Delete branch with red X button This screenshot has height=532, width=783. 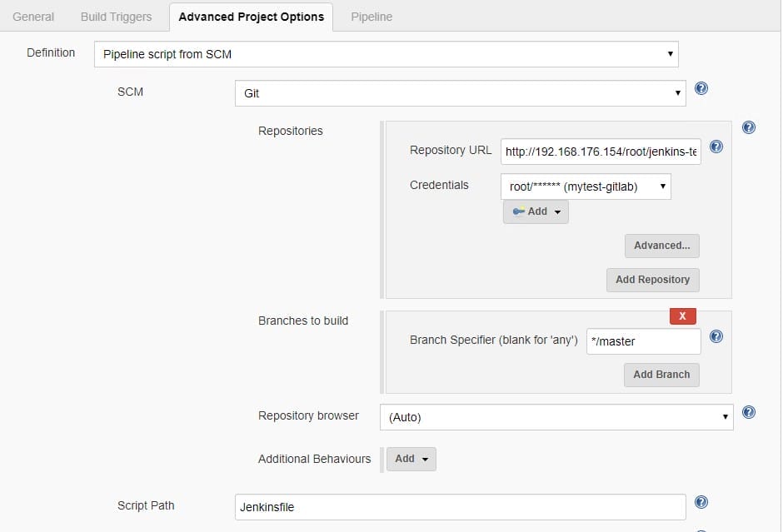point(682,316)
